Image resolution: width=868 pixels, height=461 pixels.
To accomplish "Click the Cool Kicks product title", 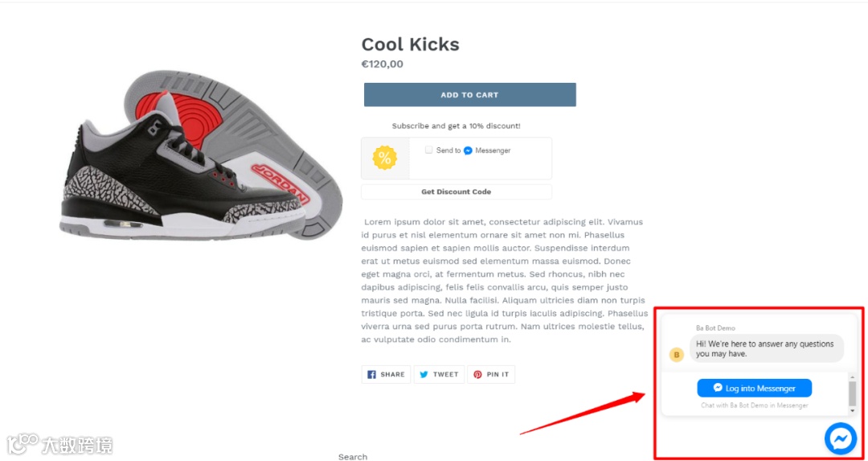I will 410,44.
